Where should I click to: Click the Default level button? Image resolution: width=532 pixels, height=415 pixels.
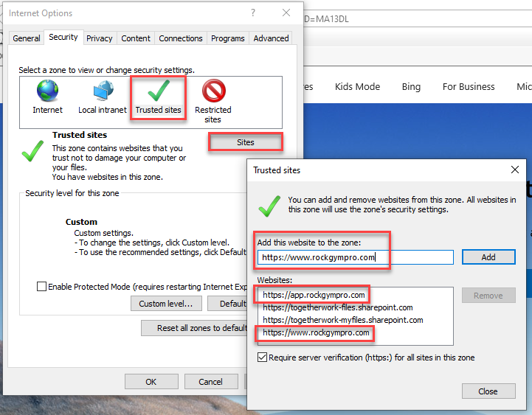228,304
